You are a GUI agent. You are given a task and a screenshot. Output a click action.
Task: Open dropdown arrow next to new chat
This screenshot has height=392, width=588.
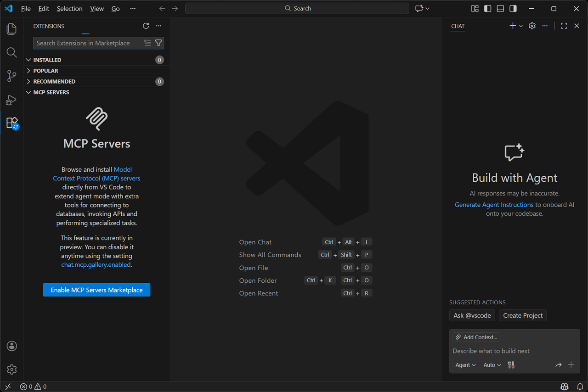521,26
